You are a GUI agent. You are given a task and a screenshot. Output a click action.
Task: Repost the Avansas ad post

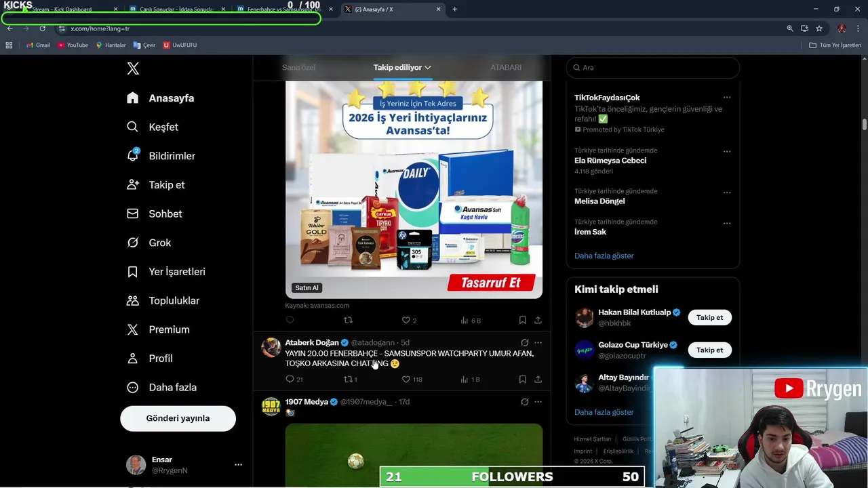coord(348,320)
